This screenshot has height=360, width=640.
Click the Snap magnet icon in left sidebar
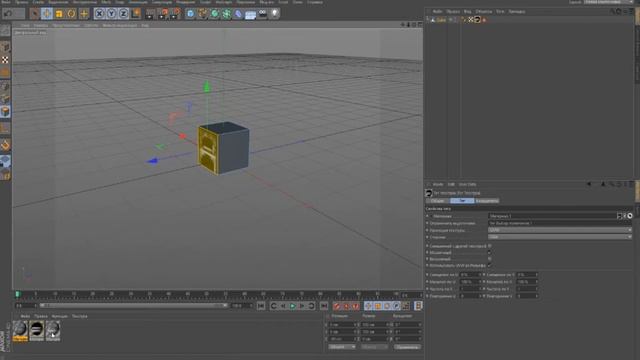(x=5, y=145)
